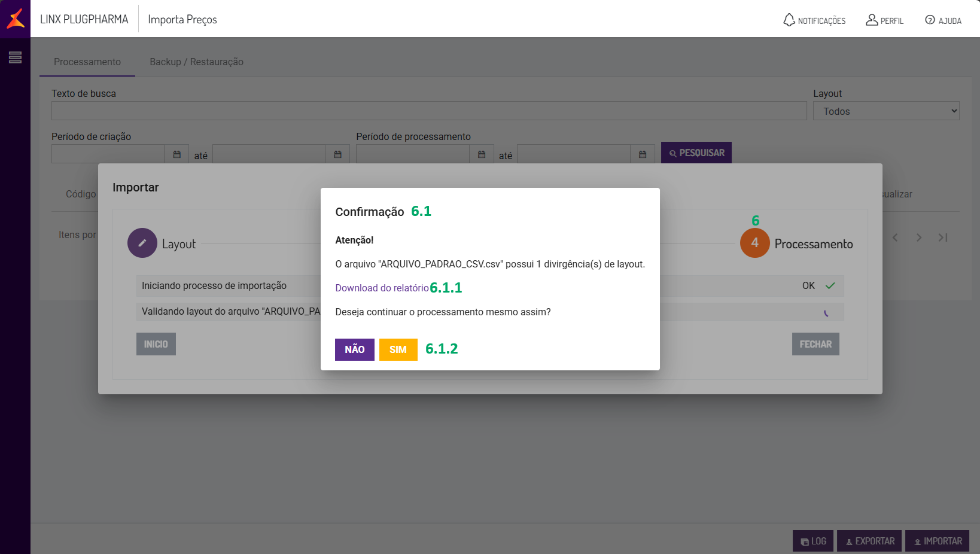The height and width of the screenshot is (554, 980).
Task: Open calendar for processing period start
Action: (x=482, y=154)
